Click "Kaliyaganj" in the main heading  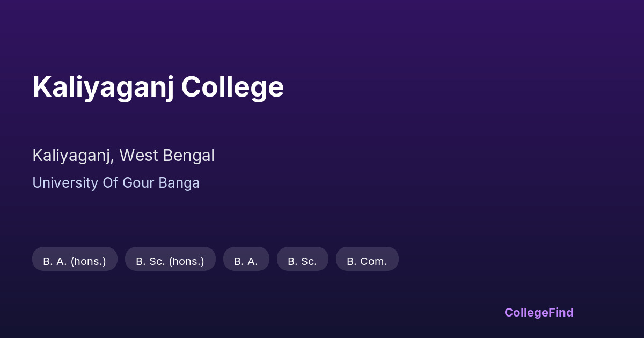pyautogui.click(x=103, y=87)
